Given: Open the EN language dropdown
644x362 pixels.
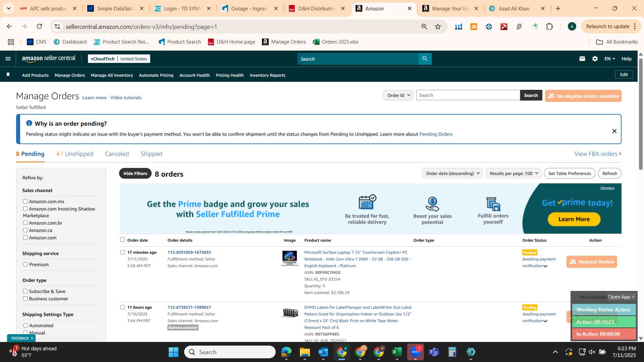Looking at the screenshot, I should point(609,59).
